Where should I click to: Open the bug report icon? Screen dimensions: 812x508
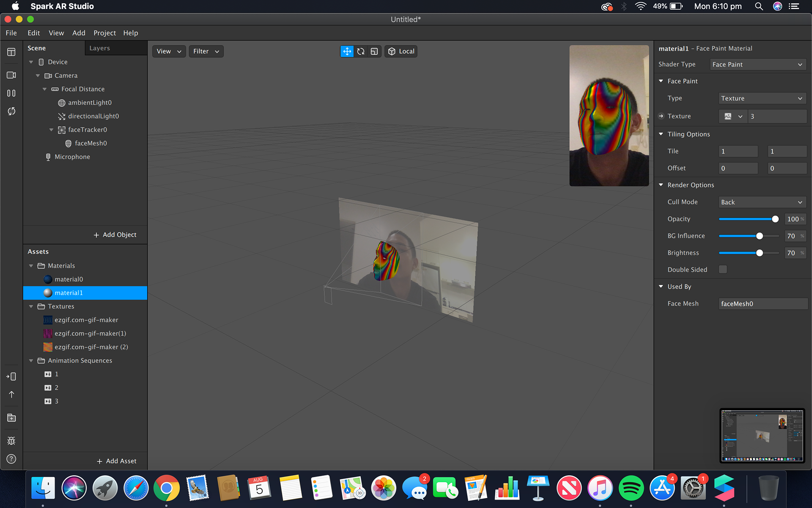coord(11,441)
